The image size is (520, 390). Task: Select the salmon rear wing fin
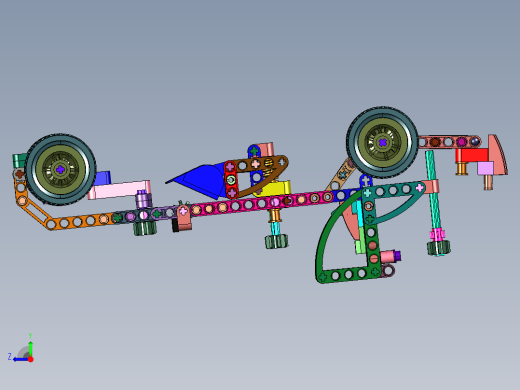coord(498,155)
